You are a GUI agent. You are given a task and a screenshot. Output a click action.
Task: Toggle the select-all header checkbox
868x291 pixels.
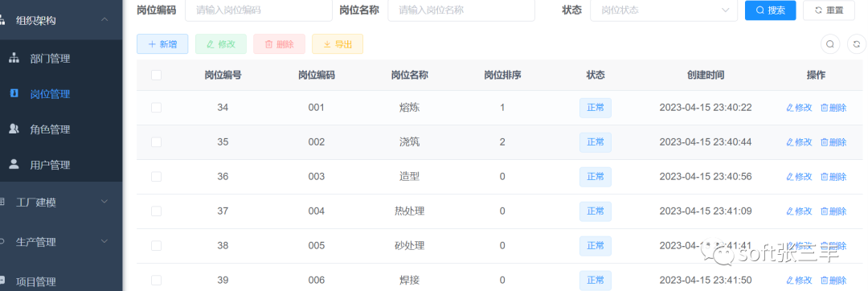[156, 75]
